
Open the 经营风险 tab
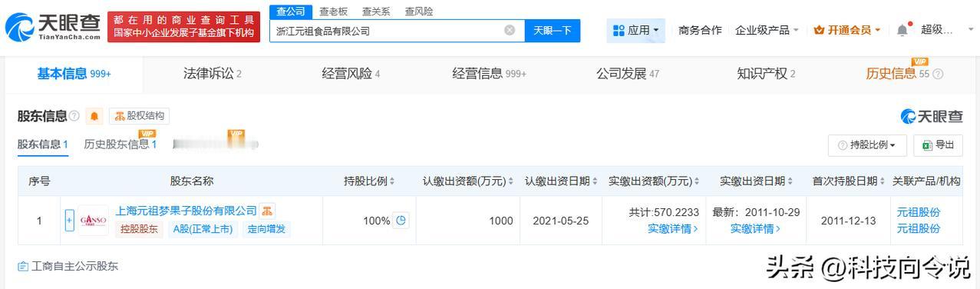point(351,74)
